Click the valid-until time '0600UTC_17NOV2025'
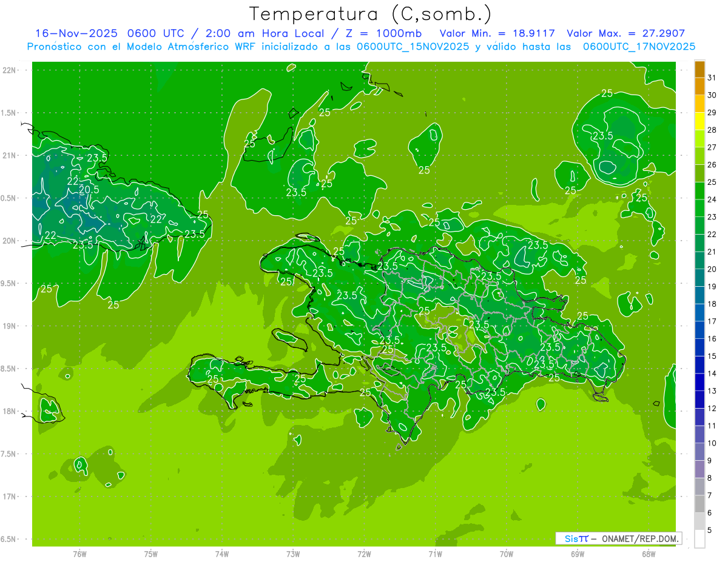Screen dimensions: 728x562 coord(639,47)
